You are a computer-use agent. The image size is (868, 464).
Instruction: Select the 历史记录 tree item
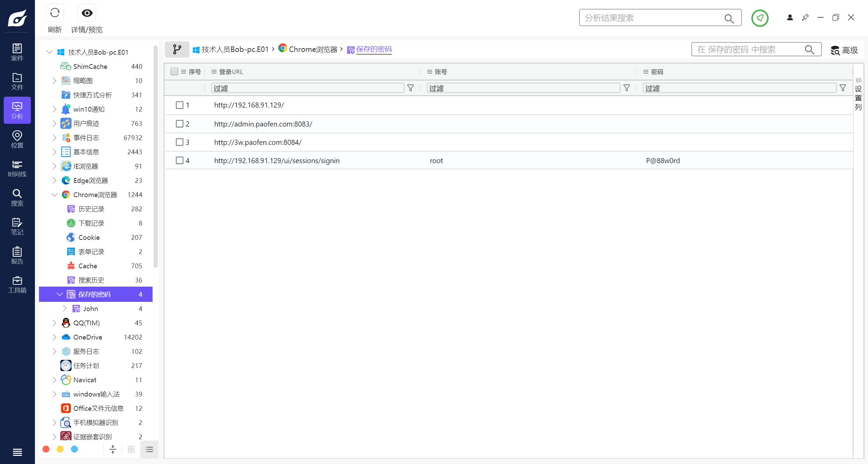coord(91,209)
